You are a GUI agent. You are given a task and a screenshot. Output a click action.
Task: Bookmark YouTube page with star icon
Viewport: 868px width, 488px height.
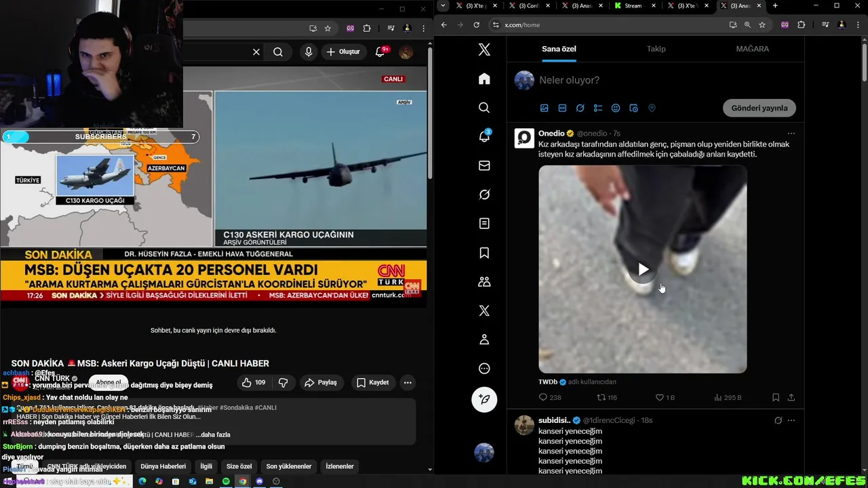(x=328, y=28)
